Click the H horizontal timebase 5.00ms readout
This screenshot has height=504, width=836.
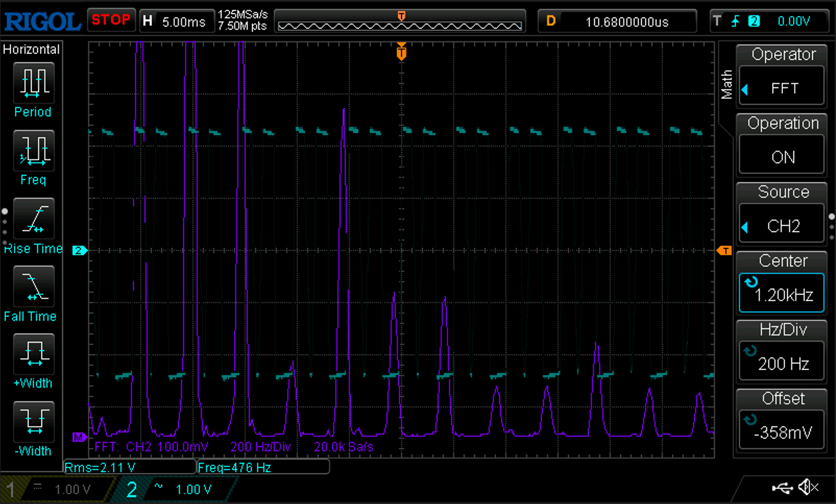click(x=176, y=21)
